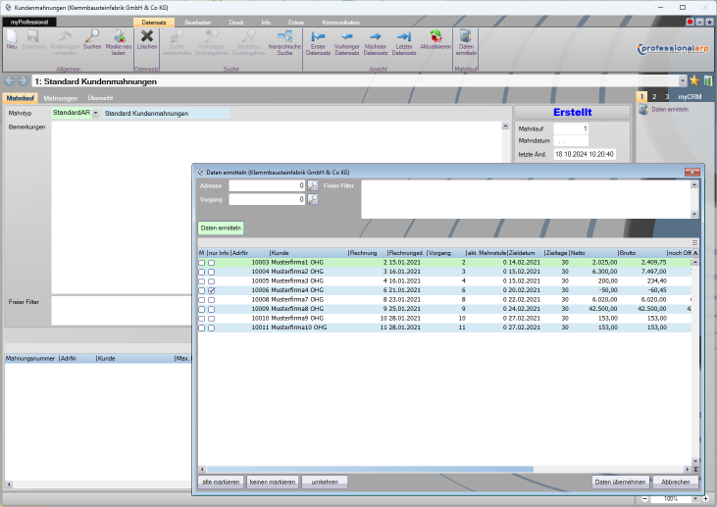Click the horizontal scrollbar in the dialog grid
The image size is (717, 507).
point(370,469)
